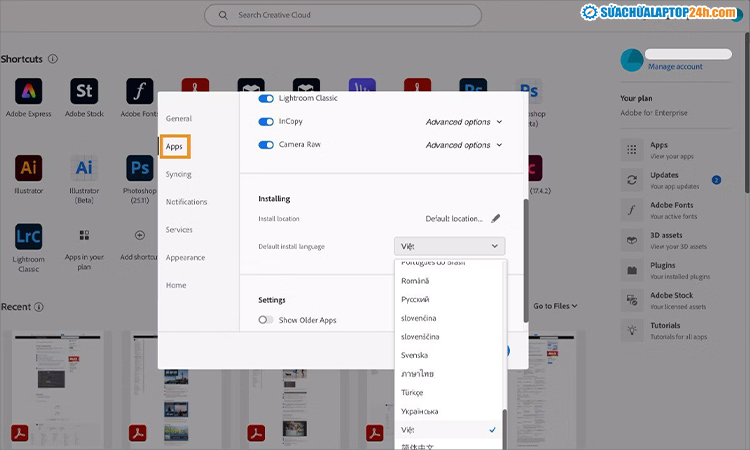Disable the InCopy toggle
The width and height of the screenshot is (750, 450).
pos(266,122)
